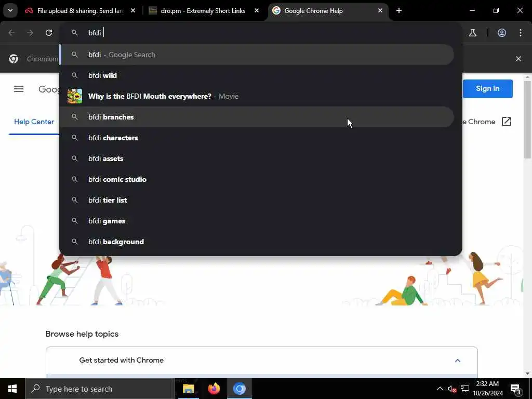
Task: Collapse the Get started with Chrome section
Action: click(x=457, y=361)
